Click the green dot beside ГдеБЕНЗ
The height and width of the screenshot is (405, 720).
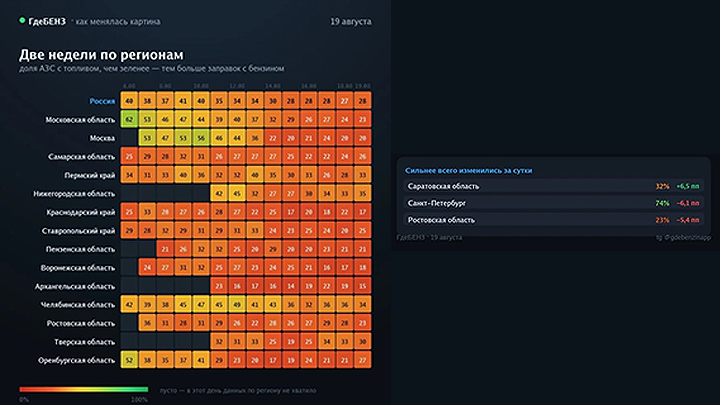pyautogui.click(x=22, y=20)
